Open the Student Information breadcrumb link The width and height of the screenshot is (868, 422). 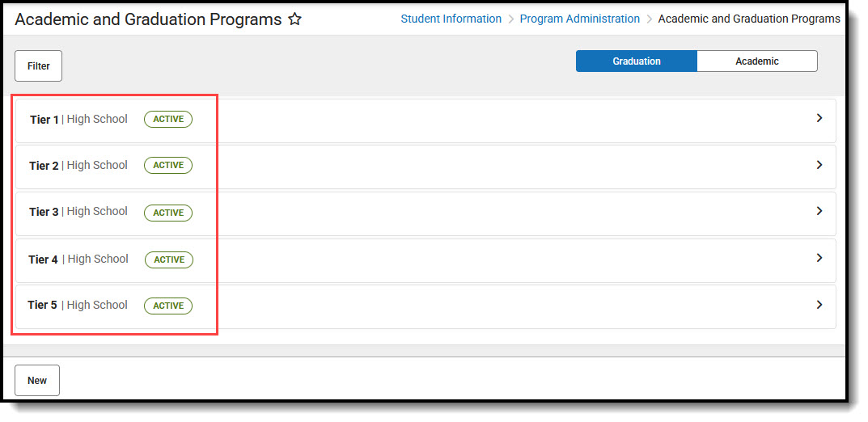coord(451,19)
